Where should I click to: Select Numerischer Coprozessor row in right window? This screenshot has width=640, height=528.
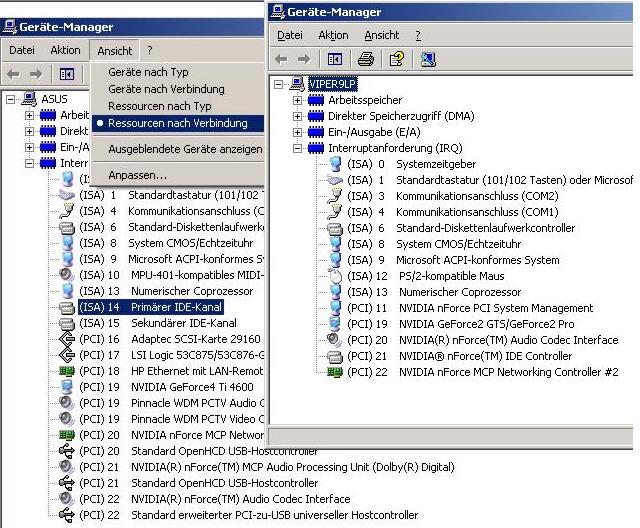click(x=434, y=292)
